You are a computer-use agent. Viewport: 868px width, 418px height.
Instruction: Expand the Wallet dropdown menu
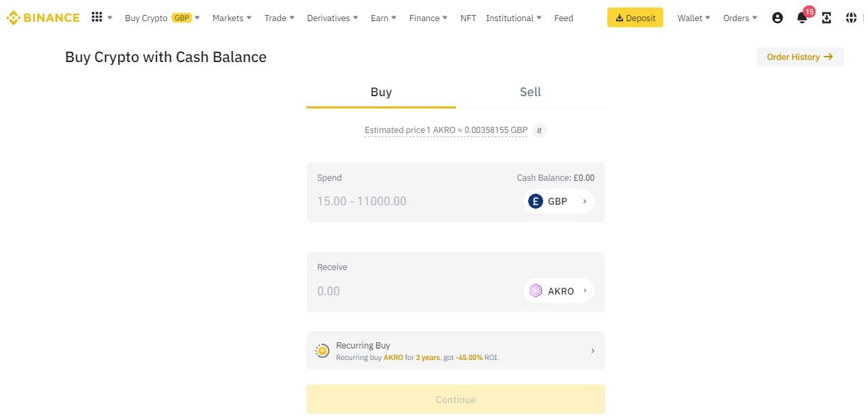coord(693,18)
